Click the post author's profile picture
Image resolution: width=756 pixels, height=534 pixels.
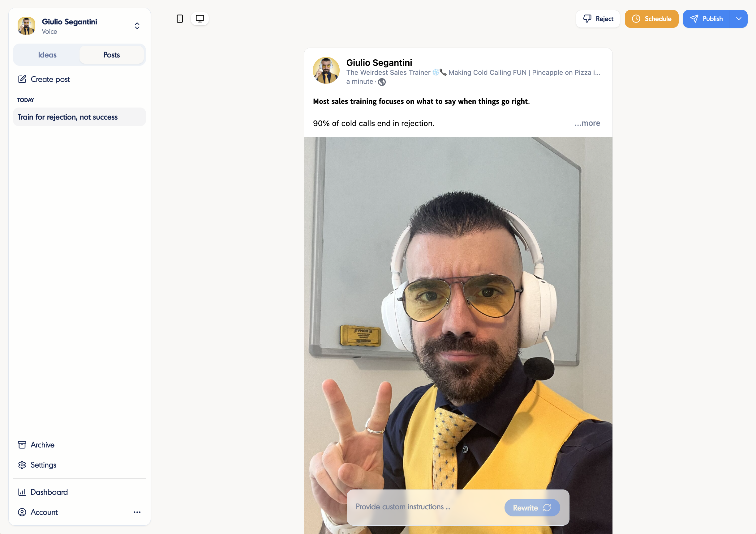(326, 70)
